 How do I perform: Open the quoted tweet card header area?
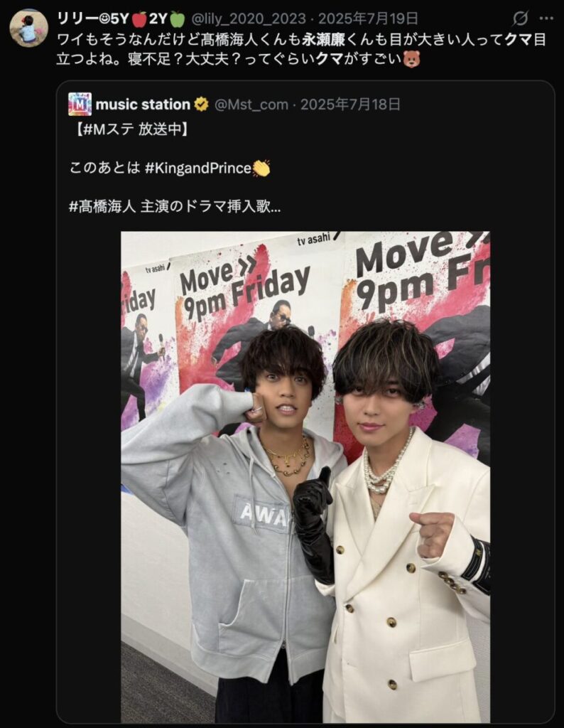[x=234, y=105]
